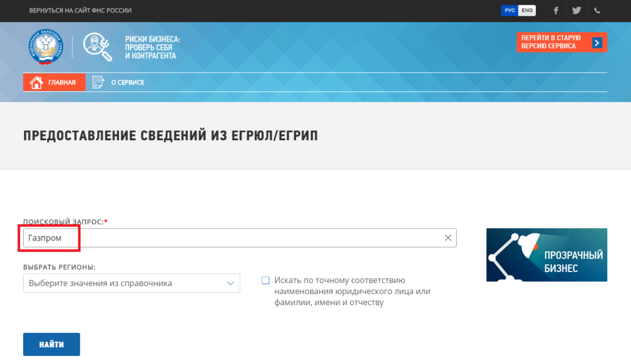The width and height of the screenshot is (631, 364).
Task: Click Риски бизнеса: проверь себя title
Action: pos(152,47)
